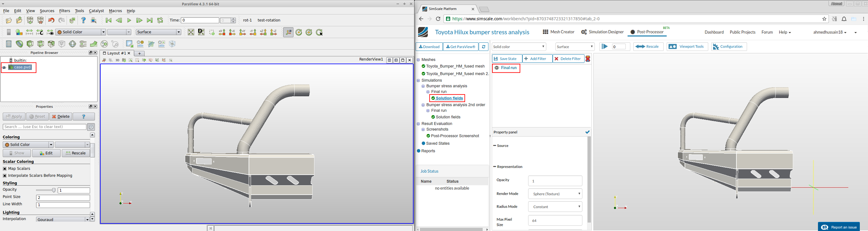Image resolution: width=868 pixels, height=231 pixels.
Task: Open the Sources menu in ParaView
Action: tap(47, 11)
